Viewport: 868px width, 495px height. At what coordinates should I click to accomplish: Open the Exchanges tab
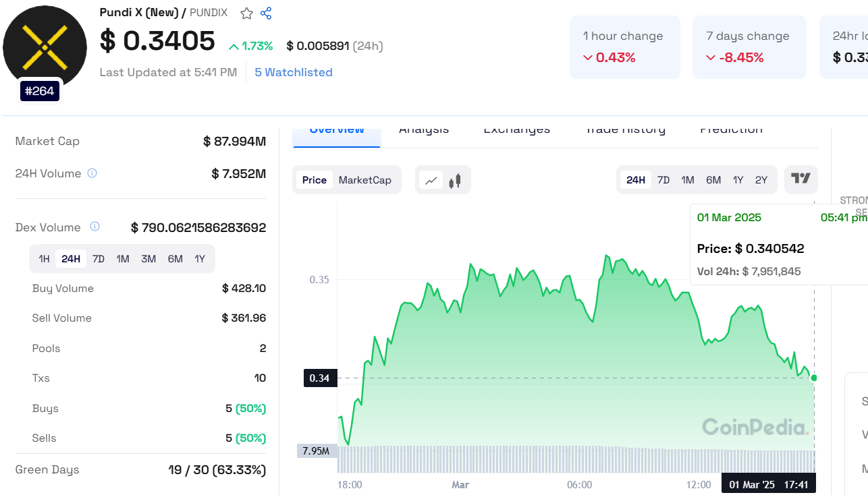[x=516, y=130]
